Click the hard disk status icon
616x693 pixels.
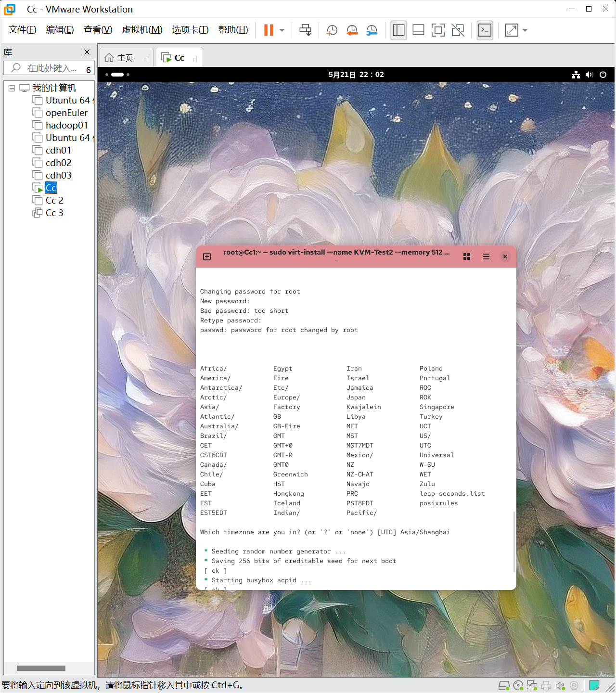pyautogui.click(x=504, y=685)
